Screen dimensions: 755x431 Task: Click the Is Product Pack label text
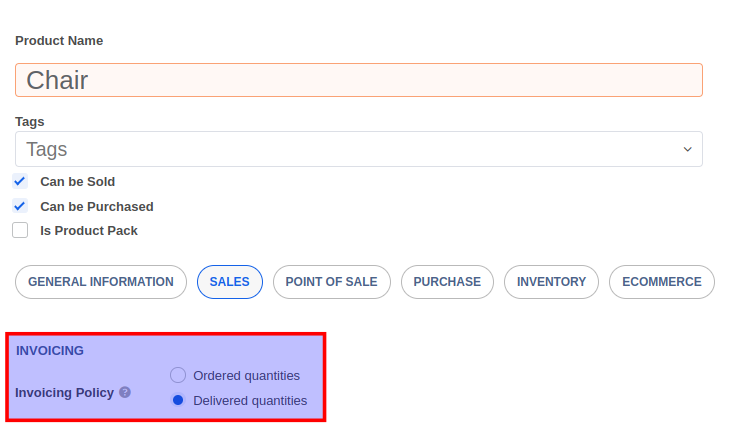[x=89, y=230]
